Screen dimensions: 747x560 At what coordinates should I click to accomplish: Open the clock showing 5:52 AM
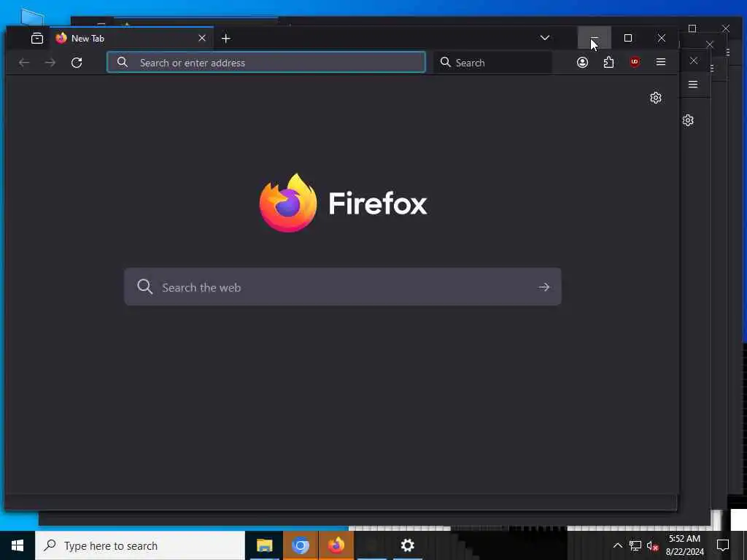point(684,545)
